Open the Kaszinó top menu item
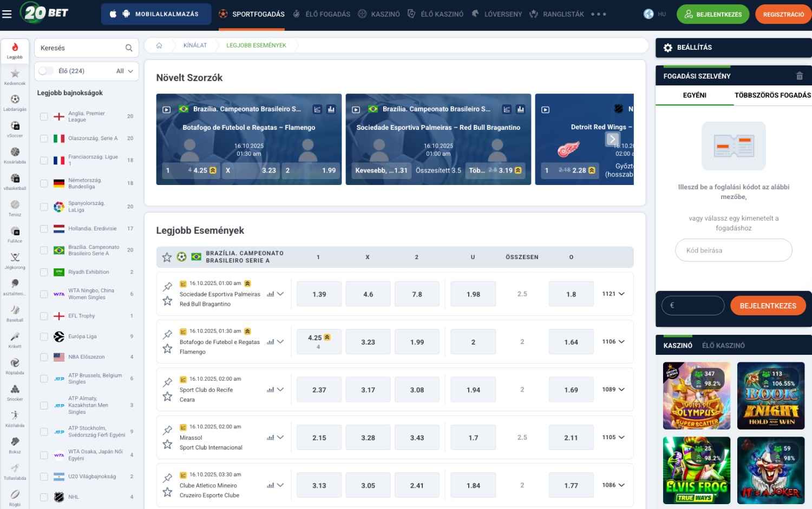This screenshot has width=812, height=509. point(379,14)
